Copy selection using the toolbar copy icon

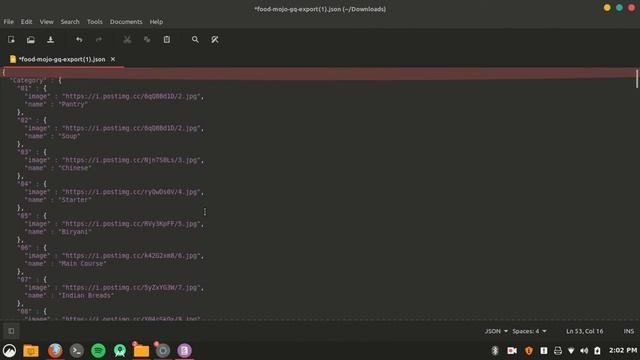[147, 40]
